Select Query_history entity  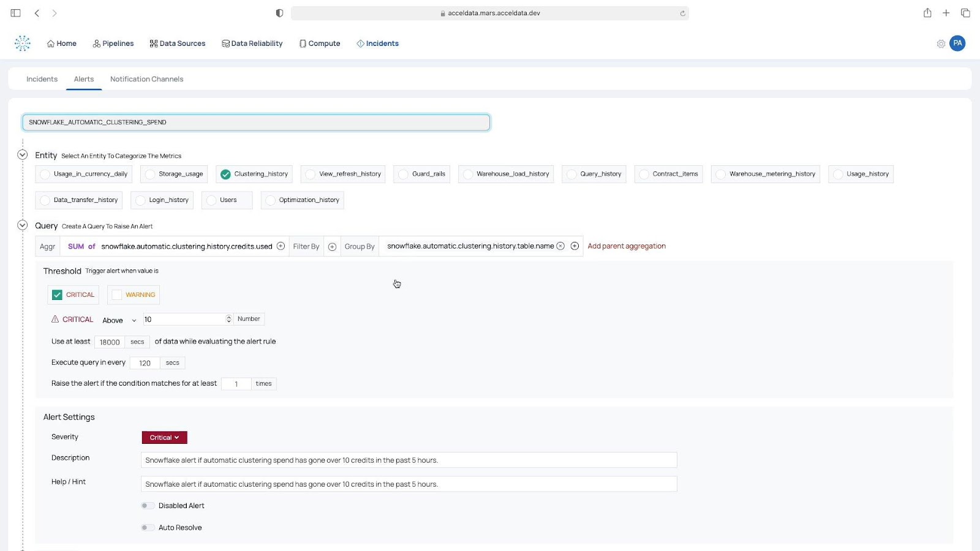click(594, 174)
